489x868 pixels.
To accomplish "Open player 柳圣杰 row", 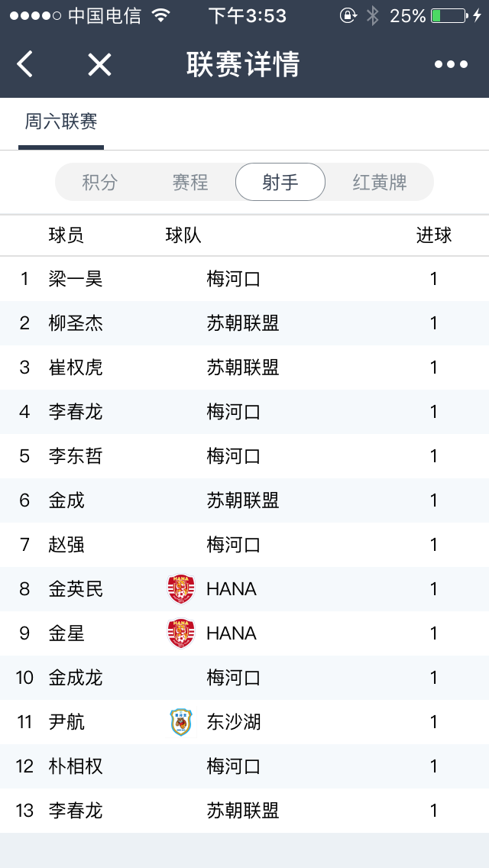I will pyautogui.click(x=76, y=323).
